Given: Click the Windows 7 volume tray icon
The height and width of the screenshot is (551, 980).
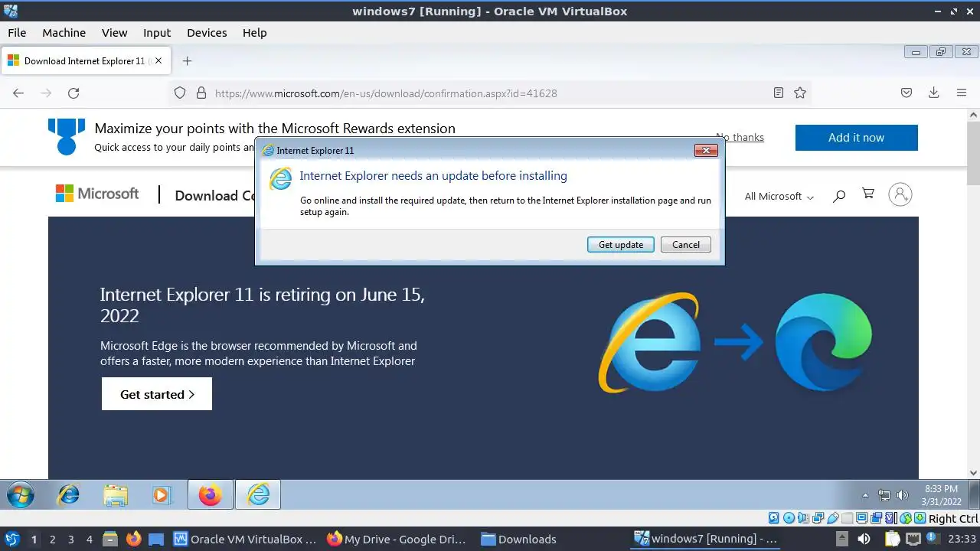Looking at the screenshot, I should coord(902,495).
